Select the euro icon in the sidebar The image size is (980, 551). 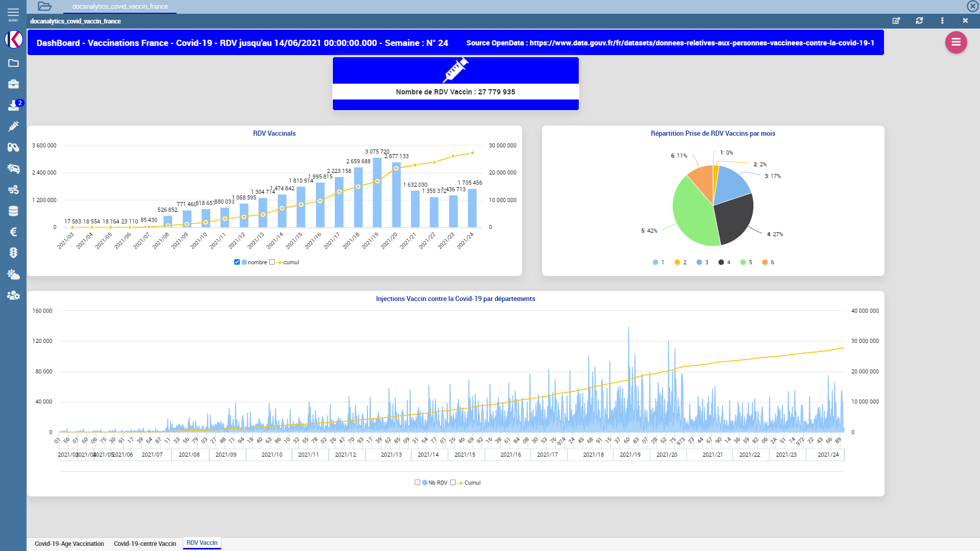[x=13, y=232]
